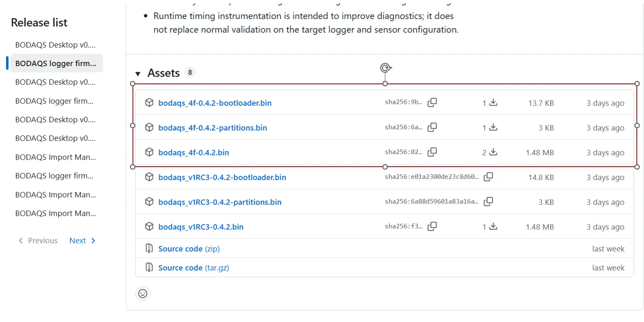Open first BODAQS Desktop release in list

pyautogui.click(x=56, y=45)
